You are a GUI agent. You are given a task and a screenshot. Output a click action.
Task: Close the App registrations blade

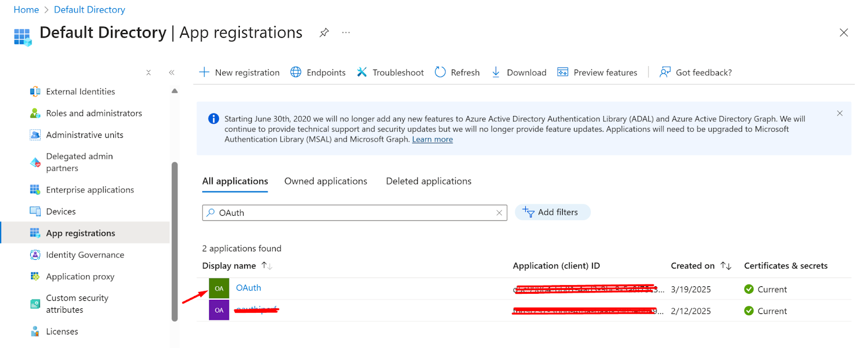pyautogui.click(x=844, y=33)
